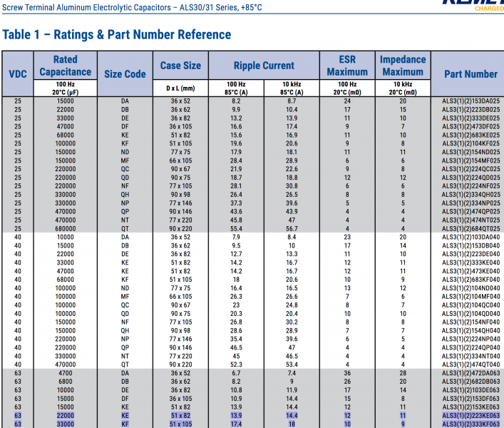Select part number ALS3(1)(2)104QD040
Viewport: 504px width, 428px height.
pos(471,314)
